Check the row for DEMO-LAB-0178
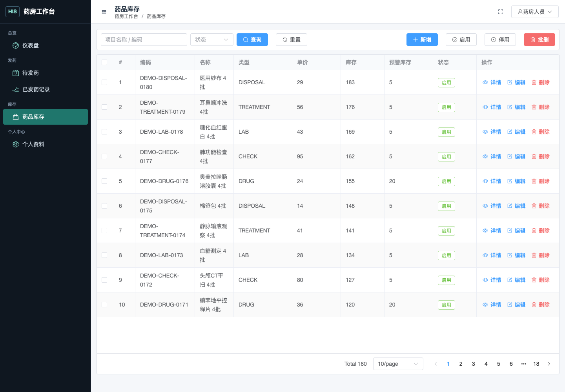Image resolution: width=565 pixels, height=392 pixels. pyautogui.click(x=104, y=132)
